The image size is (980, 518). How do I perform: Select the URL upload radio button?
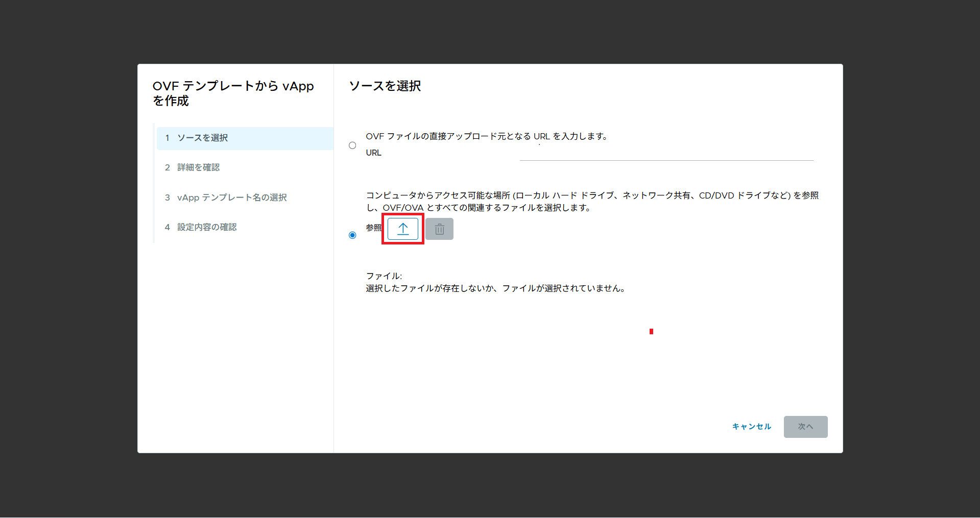click(x=352, y=145)
